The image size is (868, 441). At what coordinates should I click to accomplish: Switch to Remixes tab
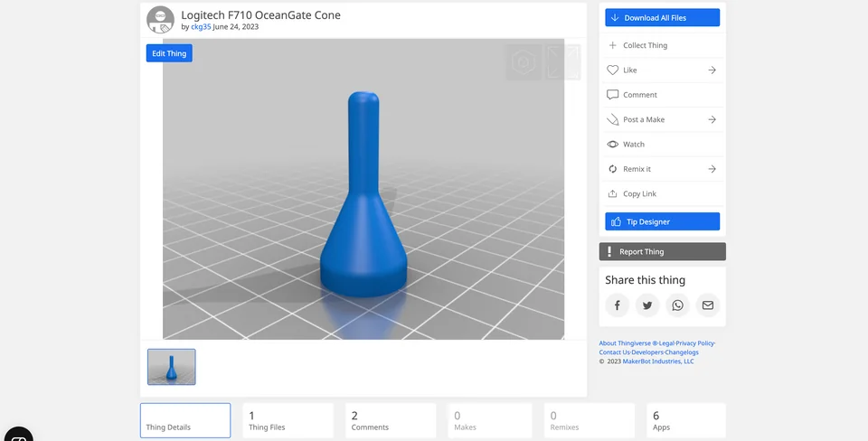point(589,420)
